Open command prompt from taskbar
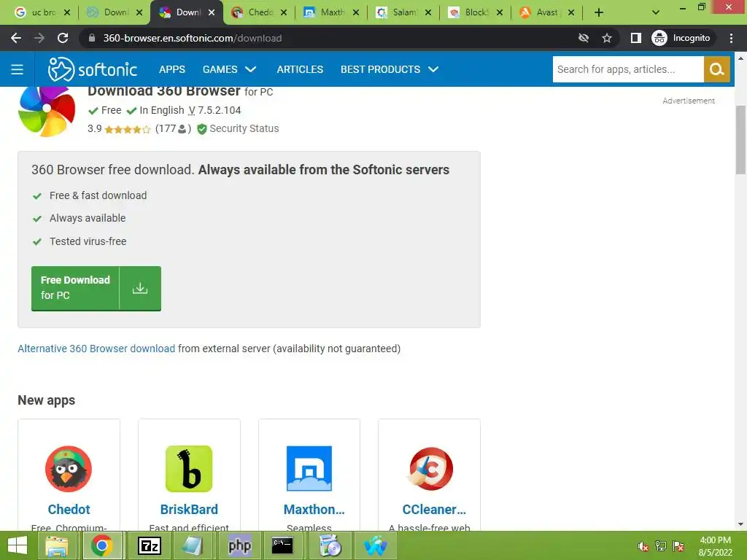747x560 pixels. (282, 545)
